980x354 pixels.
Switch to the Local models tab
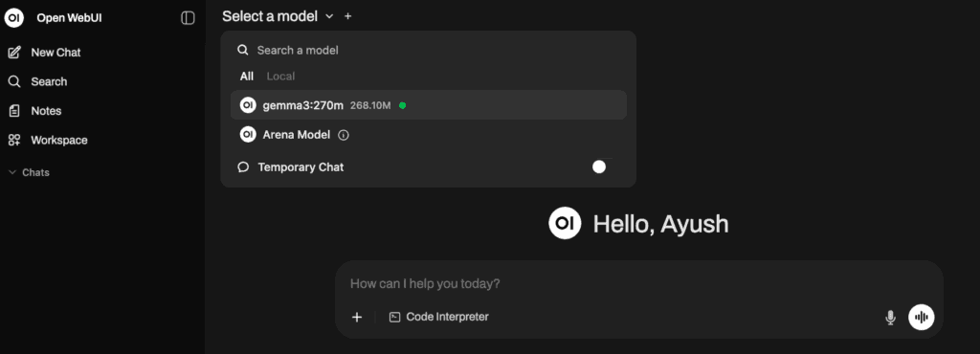(280, 77)
